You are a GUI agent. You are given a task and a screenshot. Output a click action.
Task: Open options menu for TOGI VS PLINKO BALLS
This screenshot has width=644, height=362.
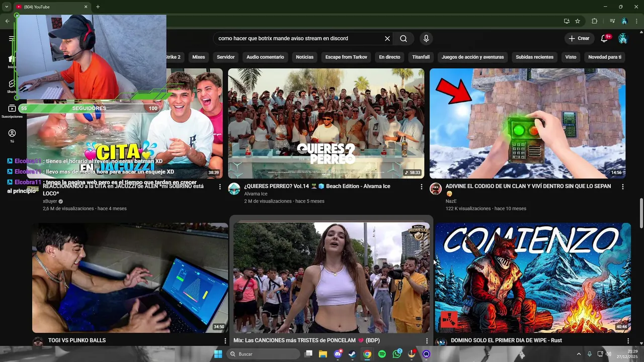pyautogui.click(x=225, y=341)
